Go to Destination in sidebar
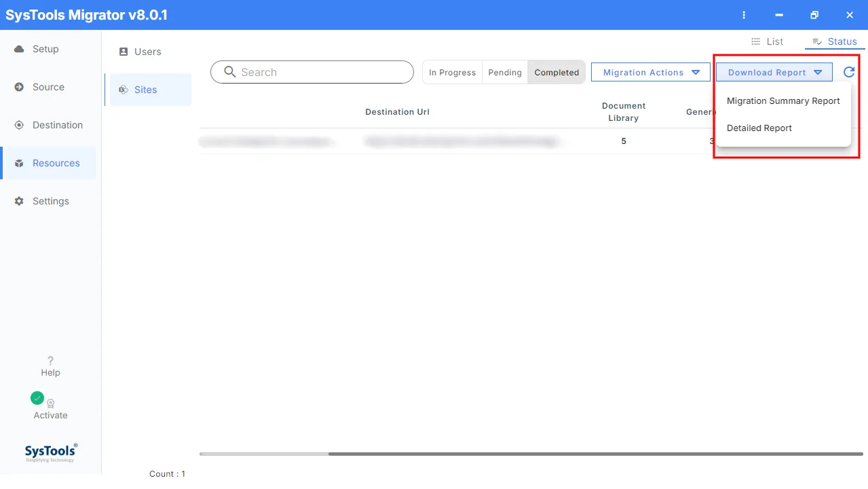 point(48,125)
